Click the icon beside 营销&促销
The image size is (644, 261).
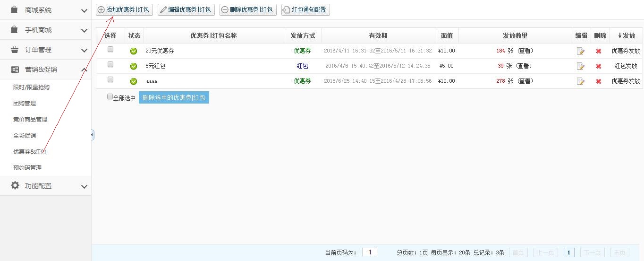[15, 70]
